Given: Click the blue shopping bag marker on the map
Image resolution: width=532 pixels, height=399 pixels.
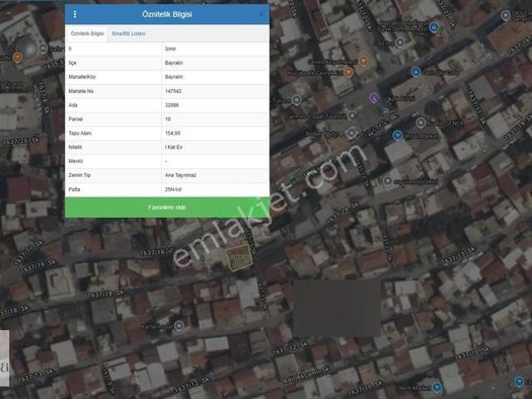Looking at the screenshot, I should (416, 72).
